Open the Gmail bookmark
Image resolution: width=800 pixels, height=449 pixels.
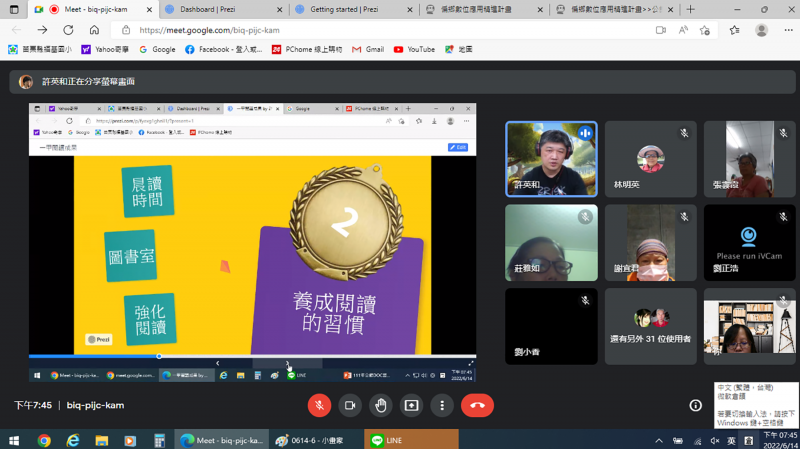coord(367,49)
